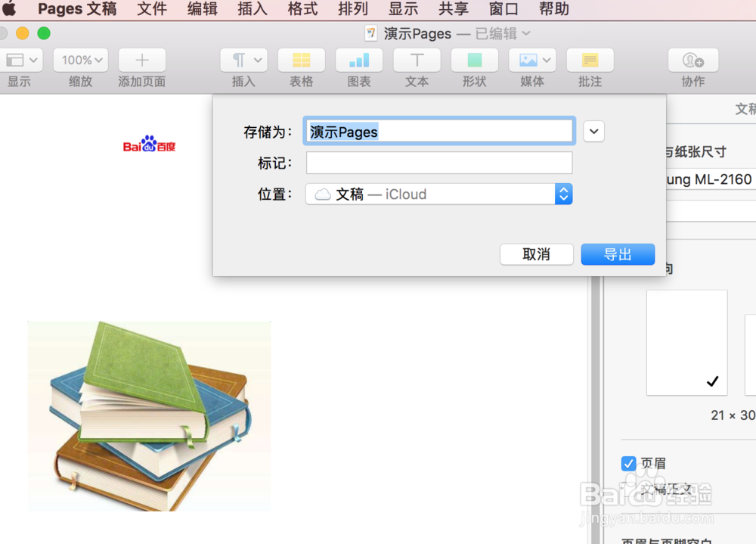Enable the 页眉 header checkbox

pos(628,463)
